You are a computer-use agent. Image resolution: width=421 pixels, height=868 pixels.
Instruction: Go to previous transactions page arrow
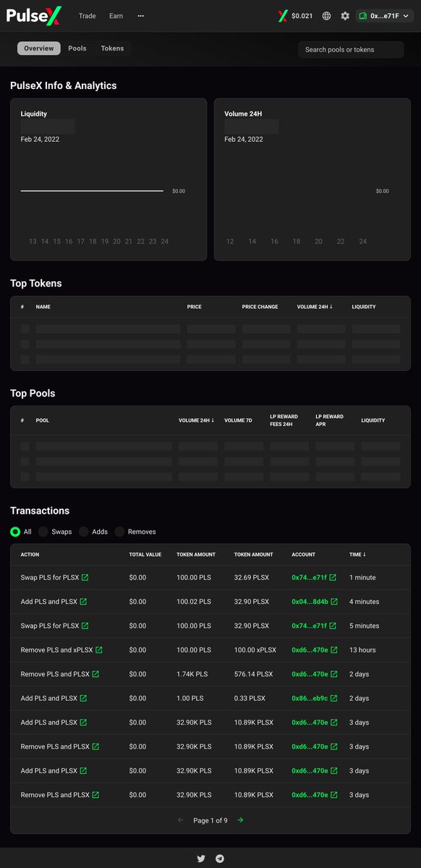[x=181, y=820]
